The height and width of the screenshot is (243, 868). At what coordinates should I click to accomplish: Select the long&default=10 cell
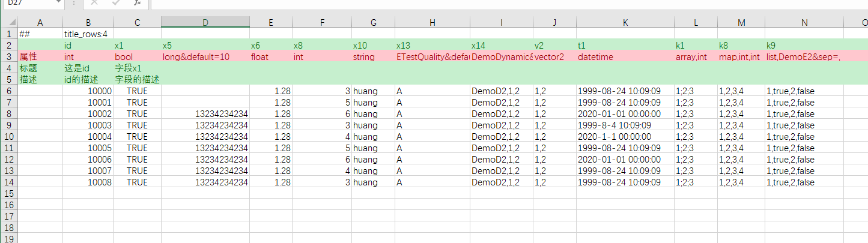[205, 57]
